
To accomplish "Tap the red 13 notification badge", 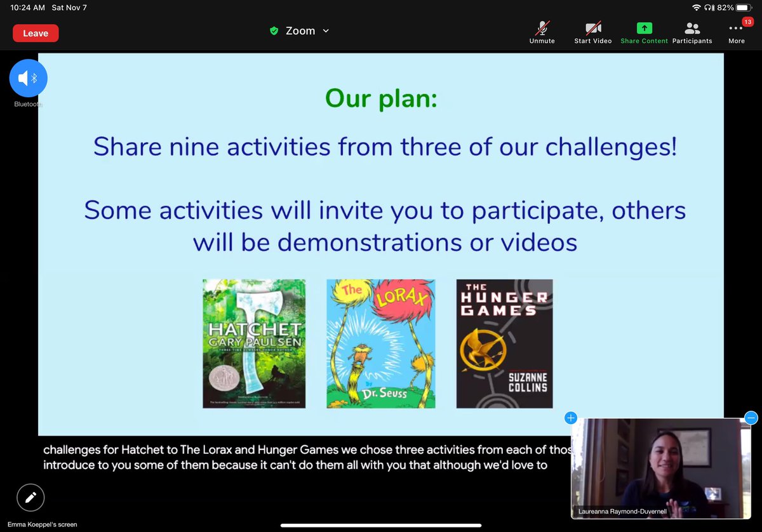I will point(747,22).
